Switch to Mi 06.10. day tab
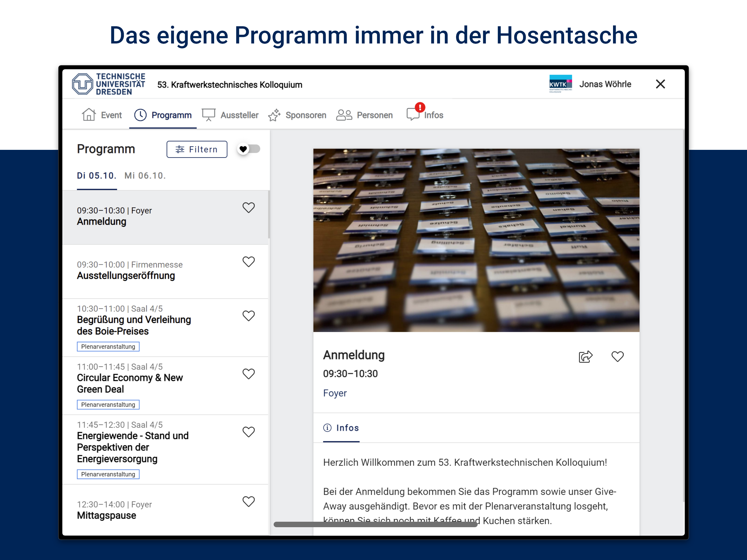The height and width of the screenshot is (560, 747). [145, 176]
